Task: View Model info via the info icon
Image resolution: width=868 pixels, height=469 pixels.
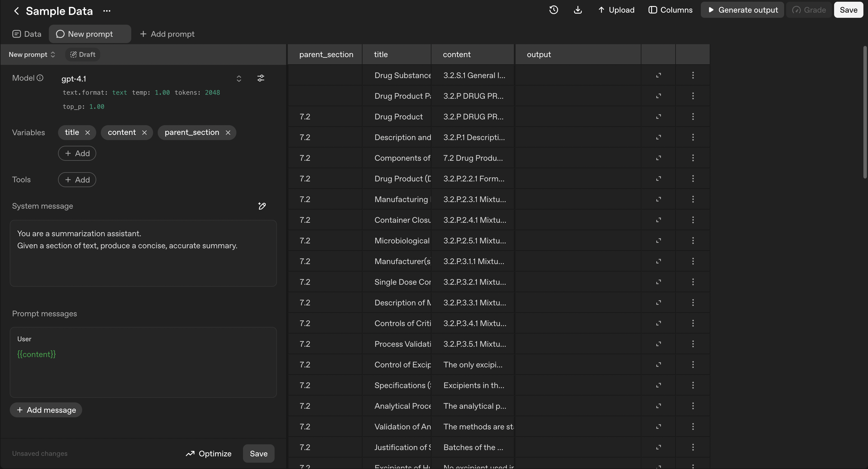Action: [x=40, y=78]
